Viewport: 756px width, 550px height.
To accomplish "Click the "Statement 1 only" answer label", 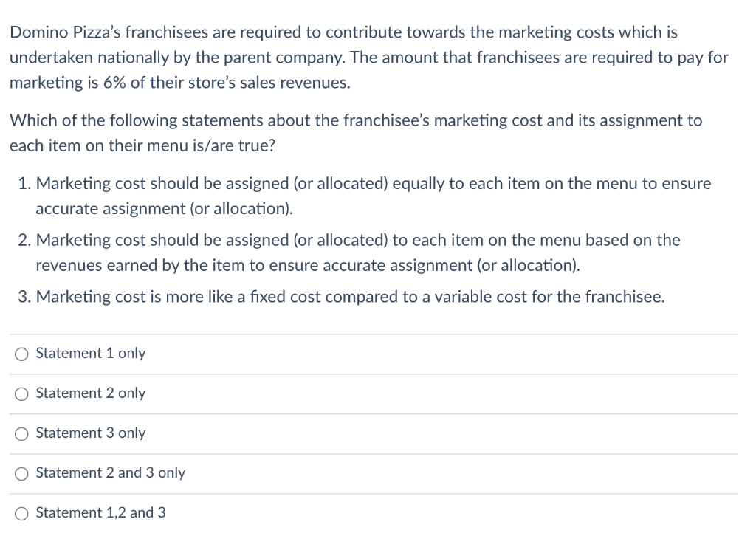I will pos(90,354).
